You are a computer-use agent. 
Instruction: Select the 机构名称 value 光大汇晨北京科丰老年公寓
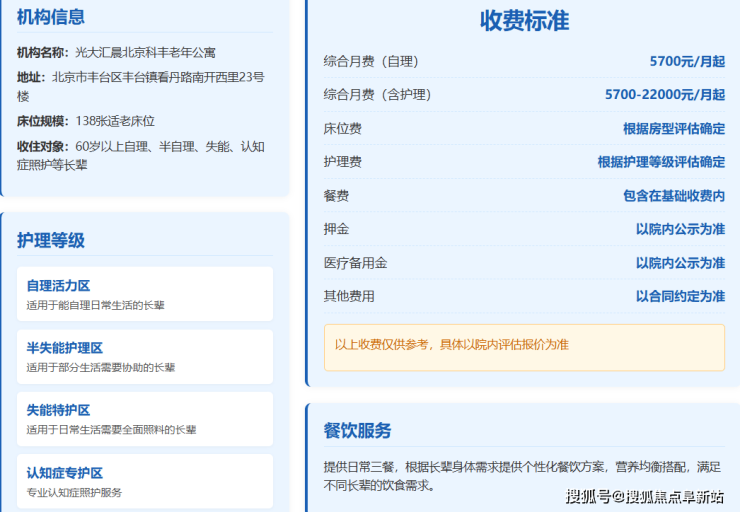145,52
